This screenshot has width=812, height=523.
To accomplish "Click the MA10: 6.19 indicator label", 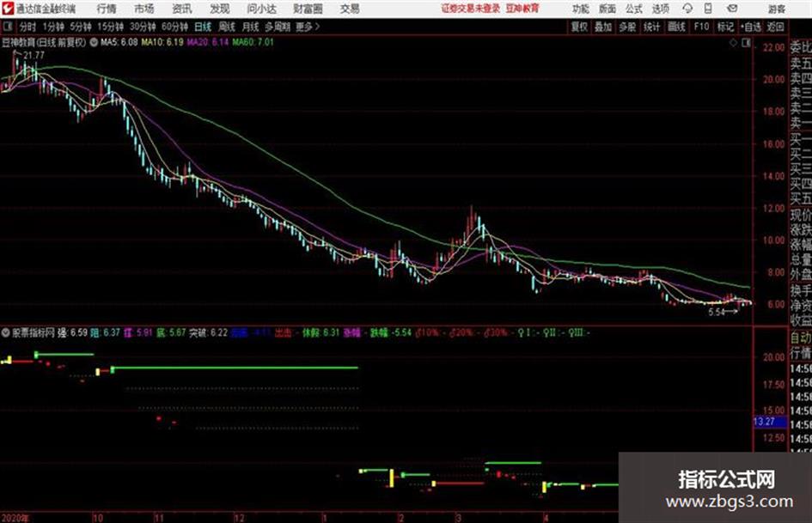I will [162, 42].
